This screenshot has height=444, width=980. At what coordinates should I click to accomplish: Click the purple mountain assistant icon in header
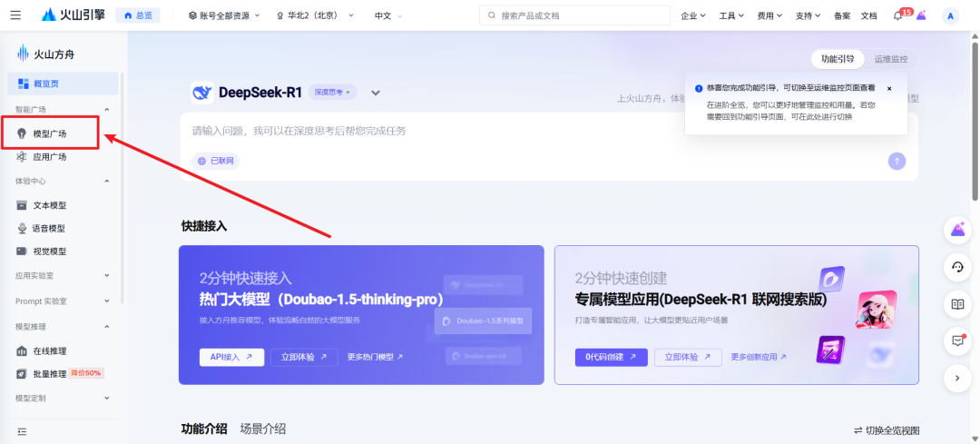pyautogui.click(x=921, y=16)
